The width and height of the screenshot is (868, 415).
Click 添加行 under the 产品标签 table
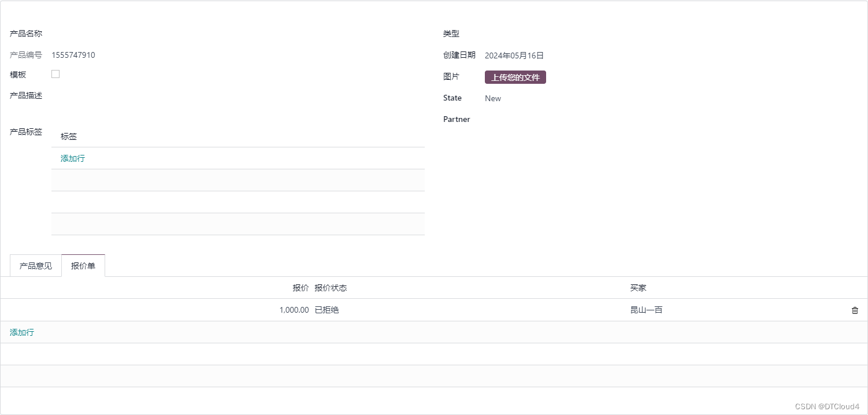tap(72, 158)
